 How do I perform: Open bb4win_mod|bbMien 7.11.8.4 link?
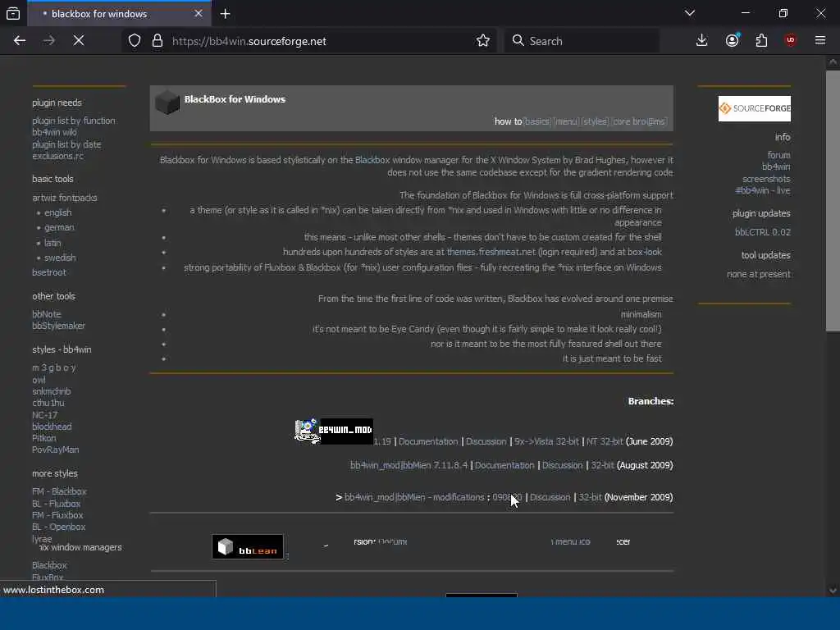[409, 465]
